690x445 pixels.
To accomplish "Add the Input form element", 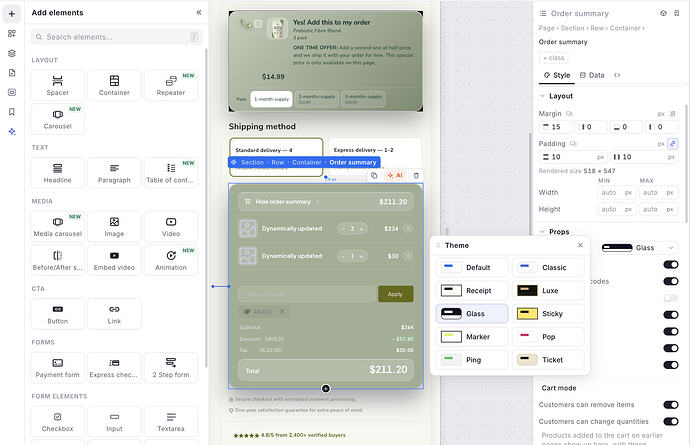I will click(114, 422).
